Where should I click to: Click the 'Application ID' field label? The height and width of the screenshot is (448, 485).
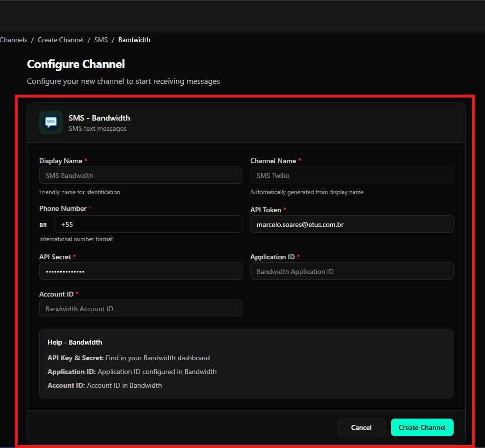pyautogui.click(x=272, y=257)
